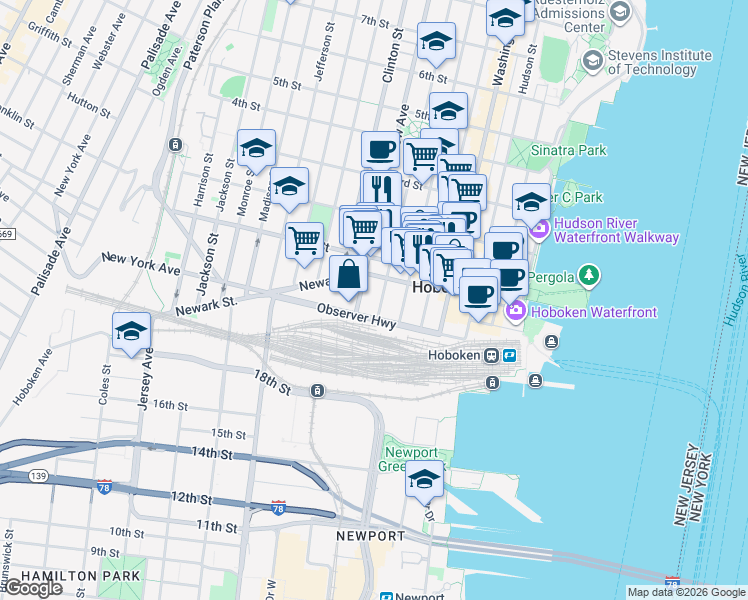748x600 pixels.
Task: Click the 18th St road label
Action: (272, 383)
